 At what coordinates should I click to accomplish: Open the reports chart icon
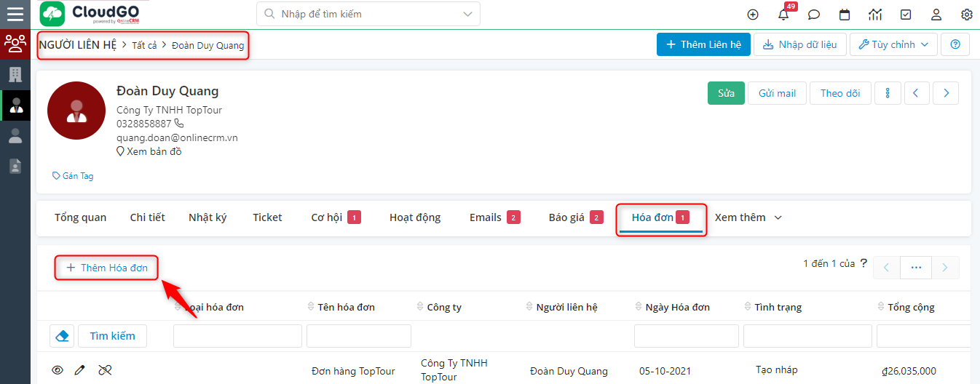(x=875, y=15)
